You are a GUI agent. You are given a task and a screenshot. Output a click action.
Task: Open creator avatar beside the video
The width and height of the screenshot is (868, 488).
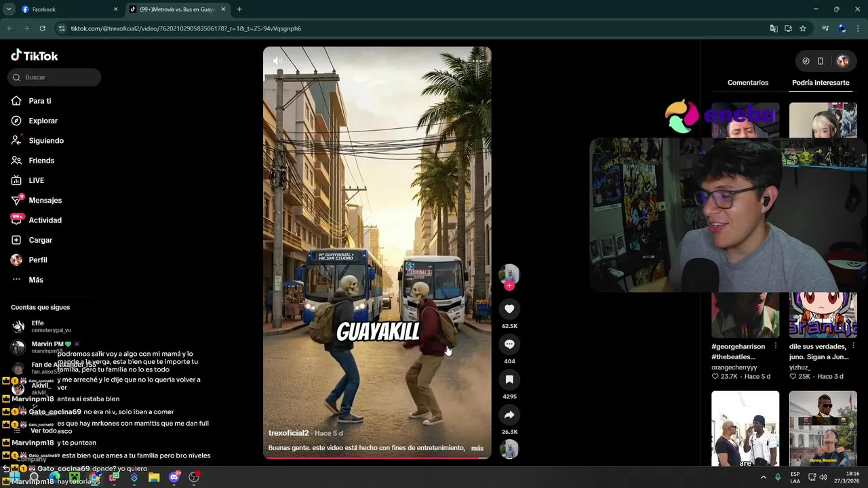click(x=509, y=274)
